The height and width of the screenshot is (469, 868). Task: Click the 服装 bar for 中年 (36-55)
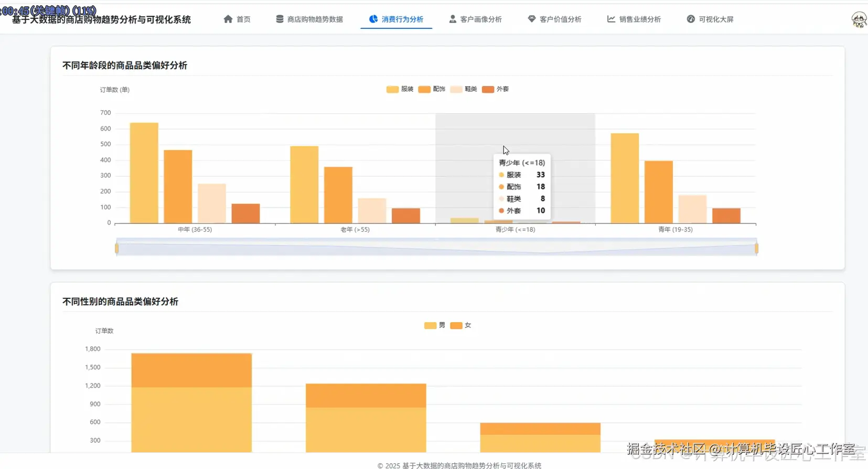pyautogui.click(x=144, y=173)
